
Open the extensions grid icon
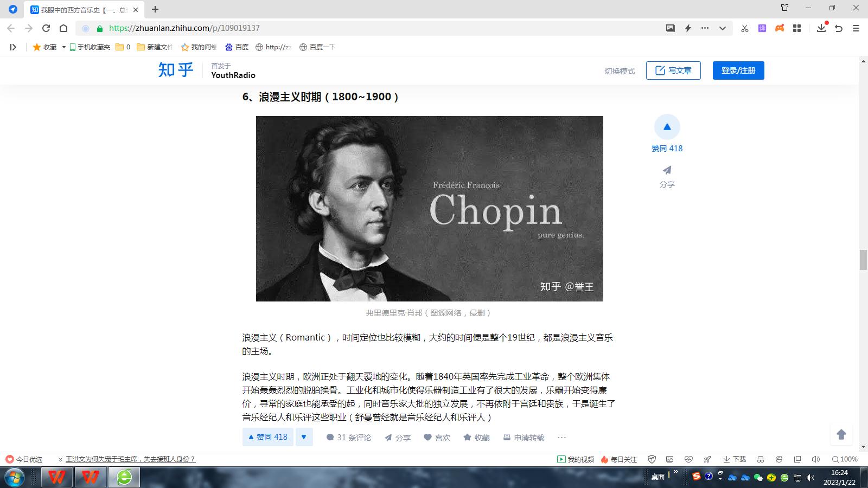click(x=797, y=28)
